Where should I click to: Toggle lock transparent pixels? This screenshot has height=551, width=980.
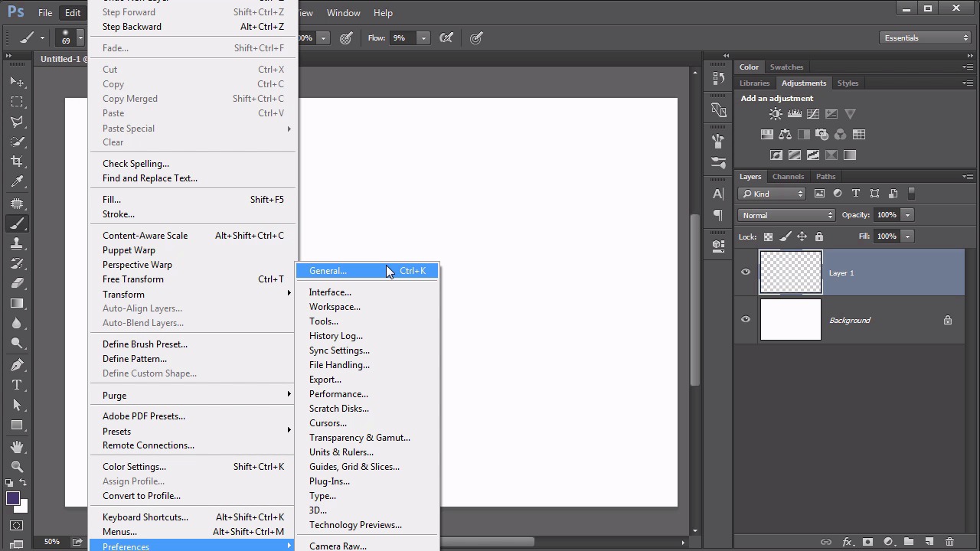point(768,236)
